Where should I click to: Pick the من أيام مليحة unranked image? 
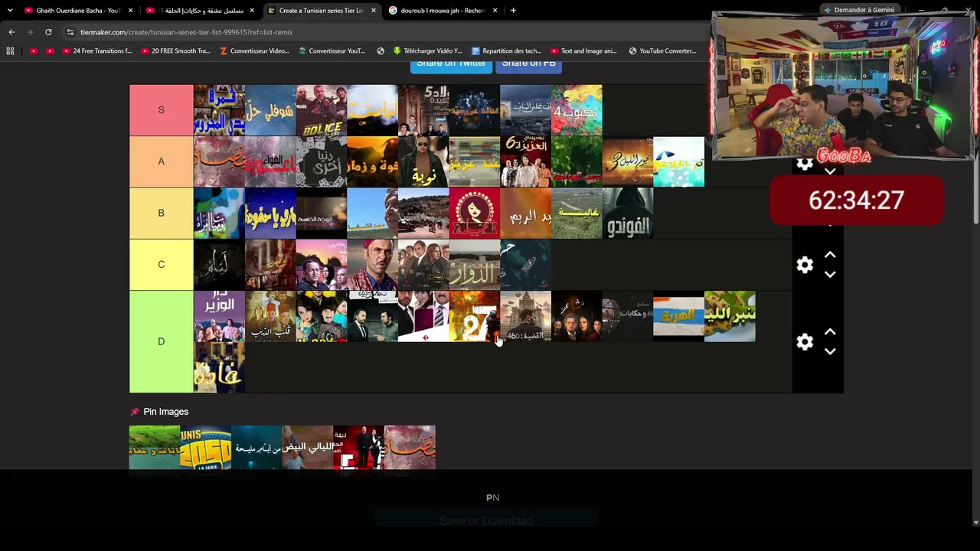(256, 448)
